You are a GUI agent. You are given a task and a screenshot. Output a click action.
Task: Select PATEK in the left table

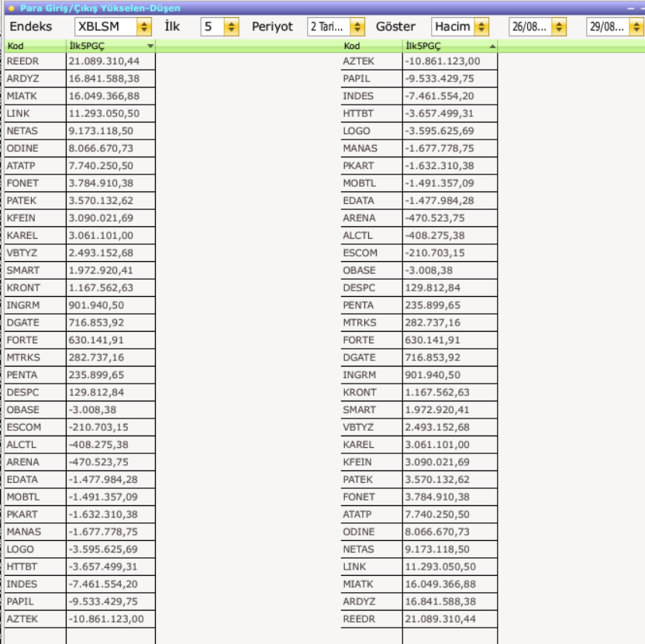pos(22,201)
